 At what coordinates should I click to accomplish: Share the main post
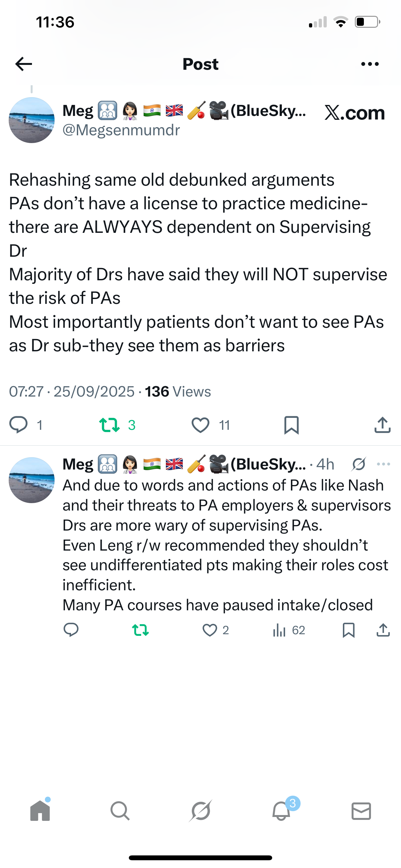pos(382,425)
